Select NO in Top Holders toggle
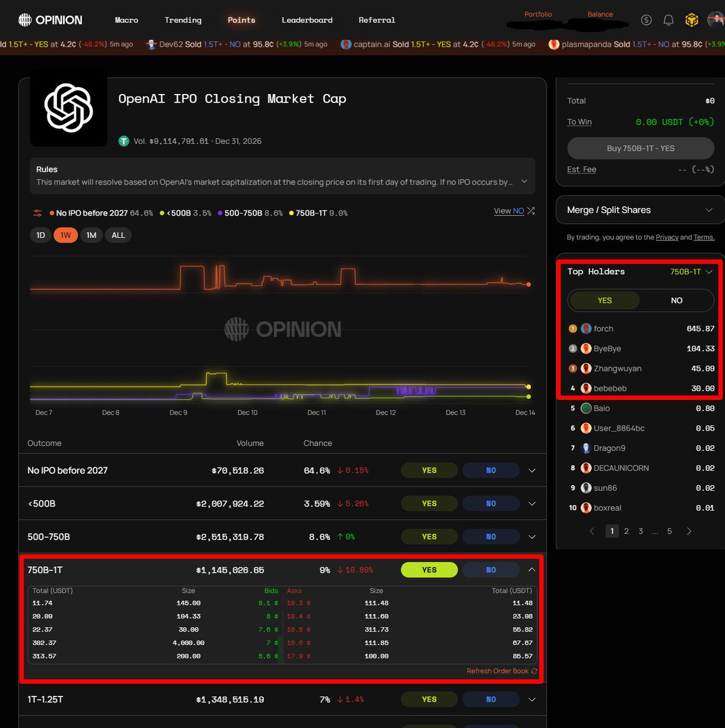 676,300
